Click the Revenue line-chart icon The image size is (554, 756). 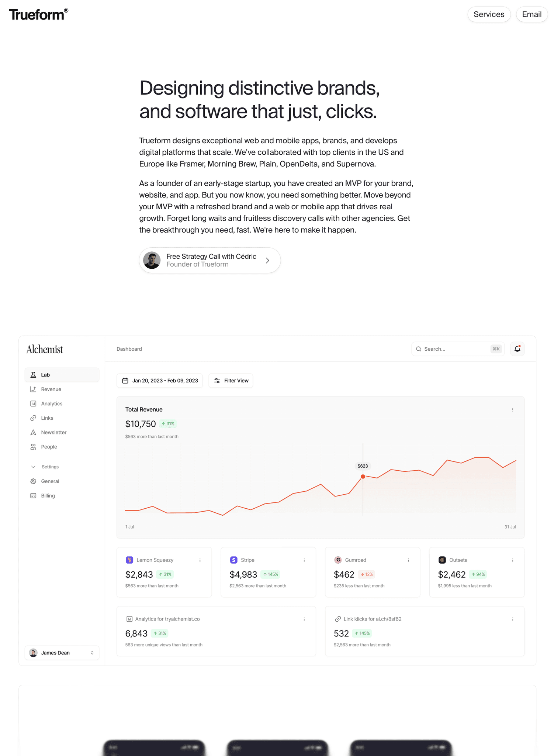tap(34, 389)
